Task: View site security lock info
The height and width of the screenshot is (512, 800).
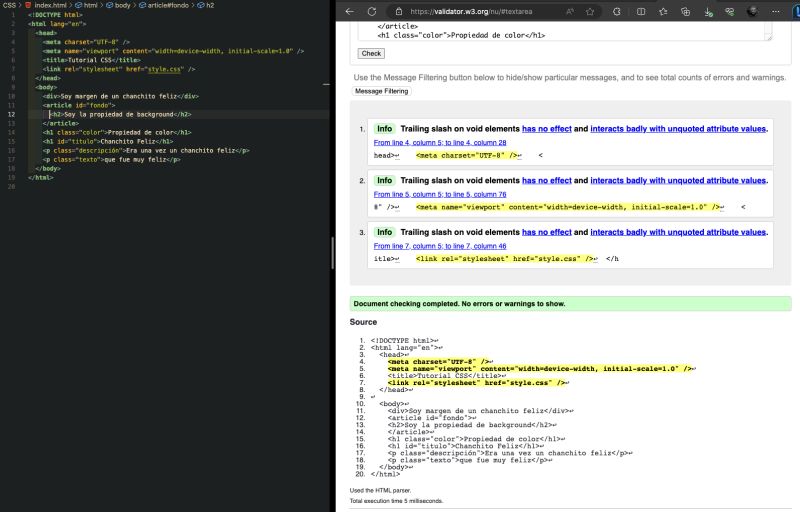Action: [x=399, y=11]
